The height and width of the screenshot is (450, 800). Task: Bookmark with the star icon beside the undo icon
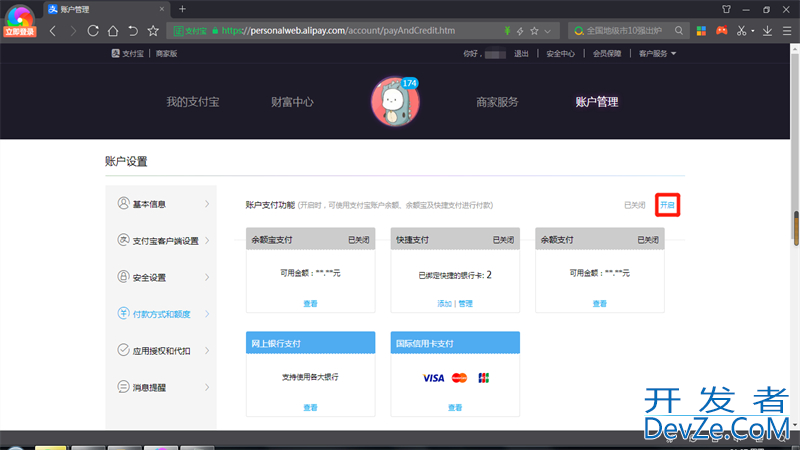coord(153,31)
